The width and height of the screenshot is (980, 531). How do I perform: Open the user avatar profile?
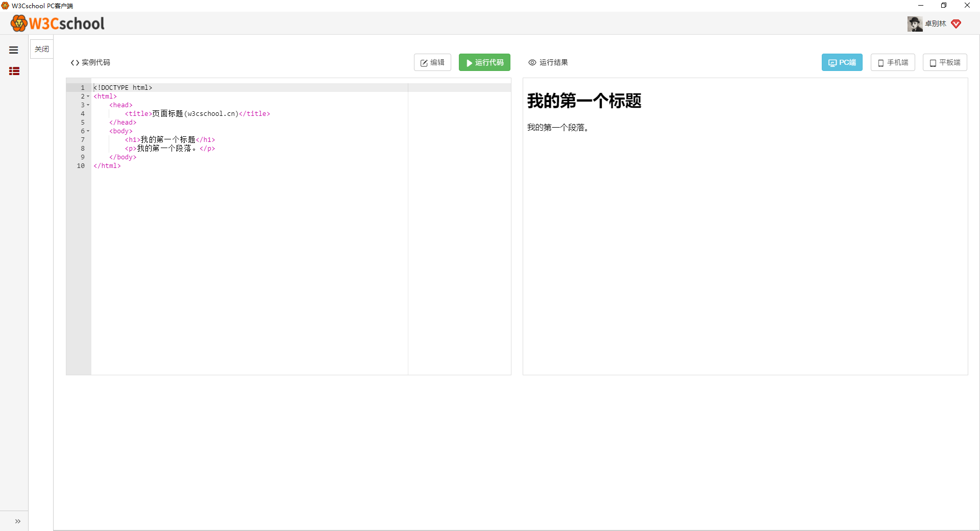(914, 23)
